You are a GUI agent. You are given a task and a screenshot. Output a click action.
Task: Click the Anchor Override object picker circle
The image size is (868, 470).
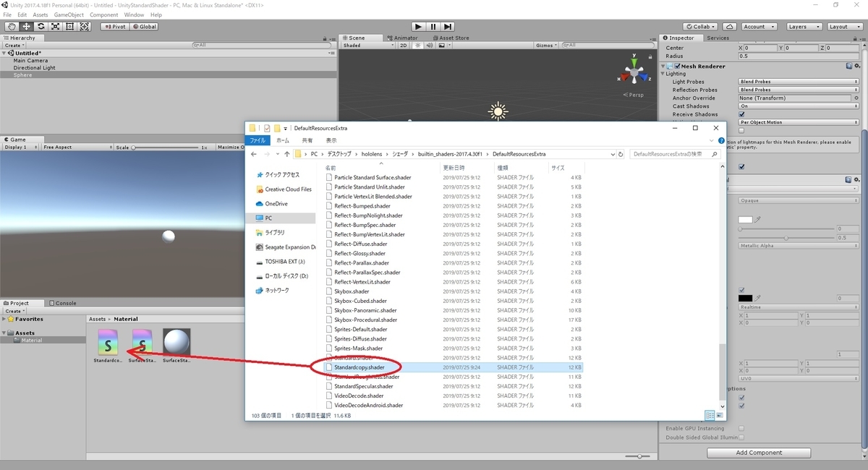[x=856, y=98]
